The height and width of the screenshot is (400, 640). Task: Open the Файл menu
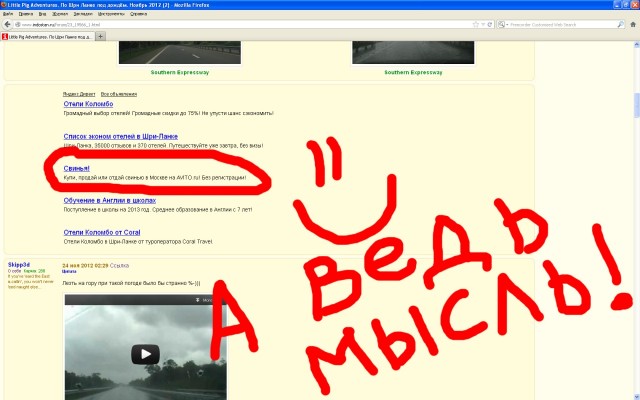(x=9, y=15)
